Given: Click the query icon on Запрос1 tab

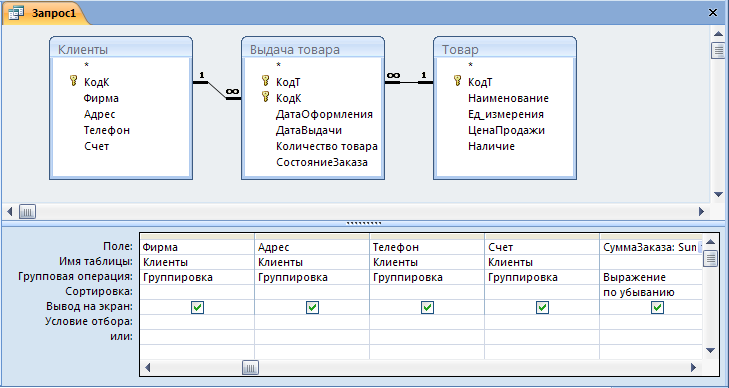Looking at the screenshot, I should pyautogui.click(x=17, y=13).
